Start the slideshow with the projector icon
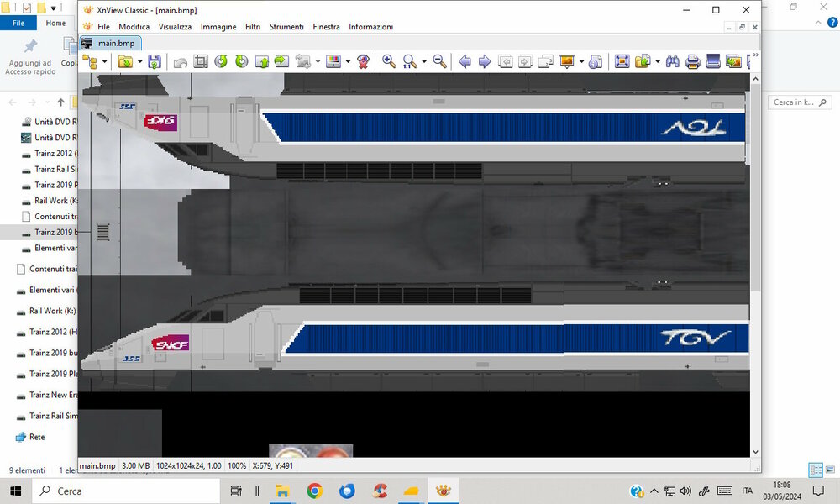Viewport: 840px width, 504px height. 567,61
